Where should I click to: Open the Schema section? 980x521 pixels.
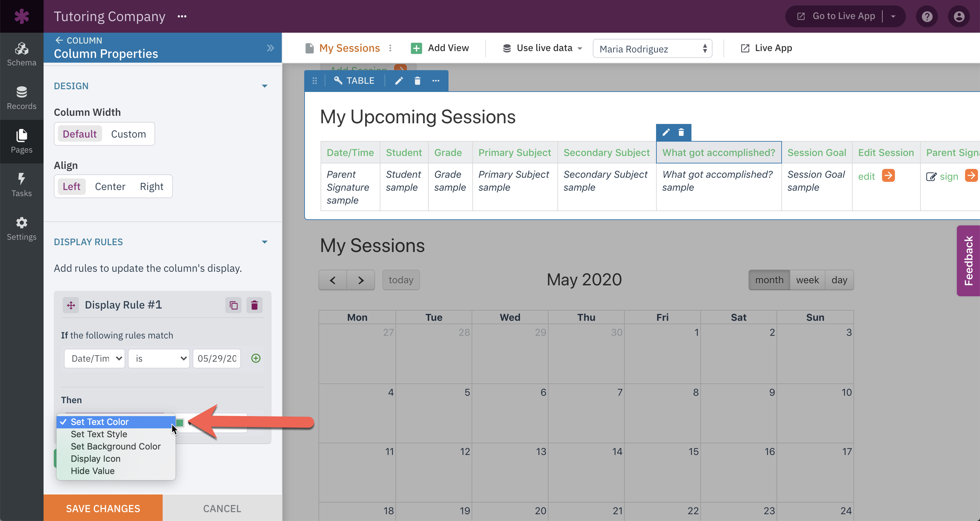click(x=22, y=54)
